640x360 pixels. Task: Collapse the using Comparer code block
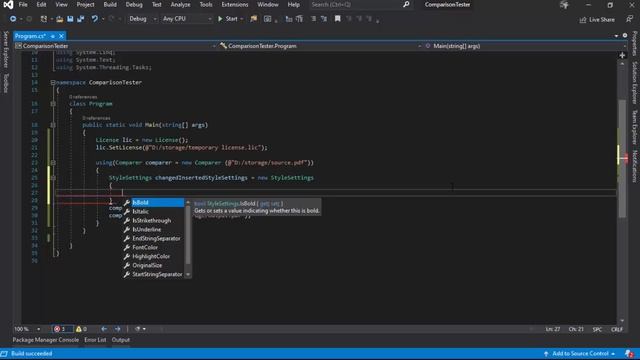(53, 162)
